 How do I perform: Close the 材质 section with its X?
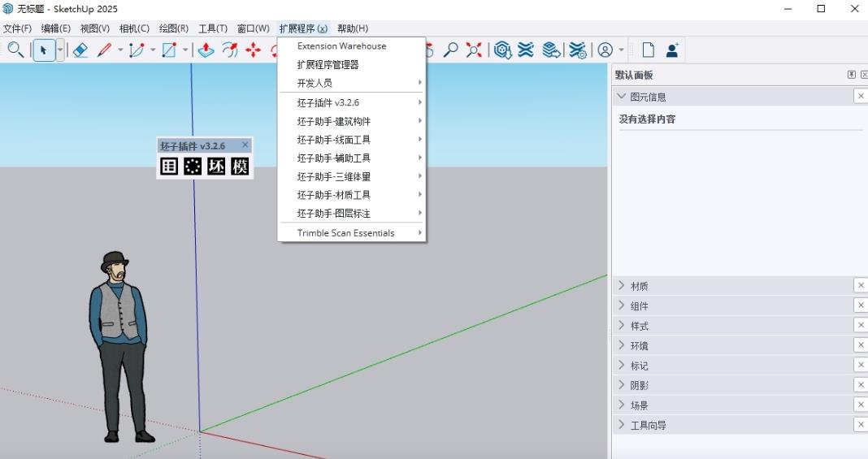(x=861, y=285)
